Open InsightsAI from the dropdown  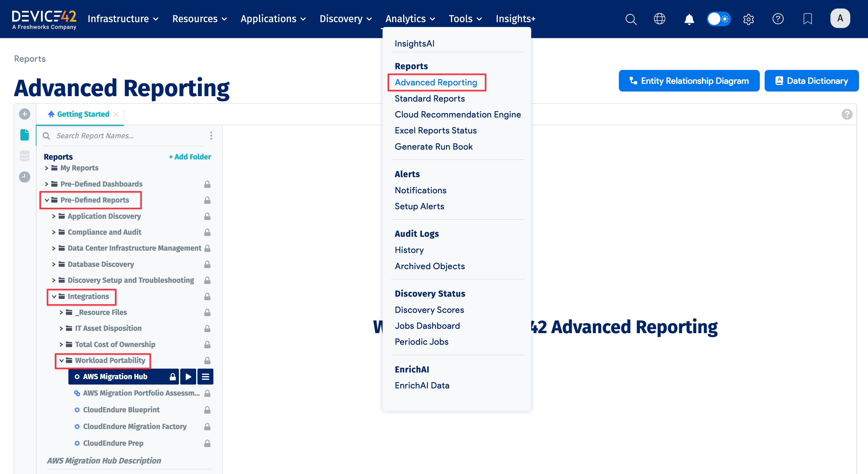pyautogui.click(x=414, y=44)
